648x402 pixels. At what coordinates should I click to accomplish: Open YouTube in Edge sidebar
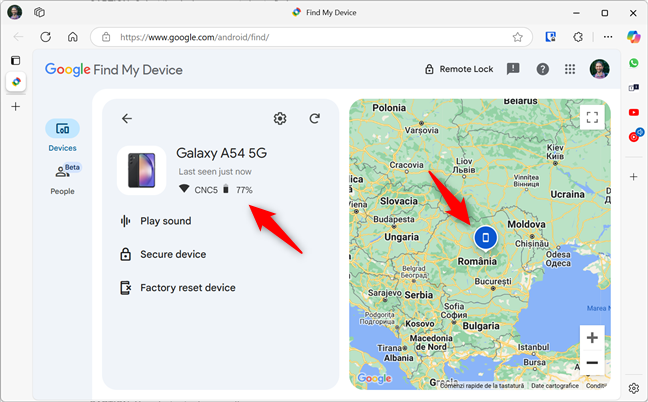[634, 112]
